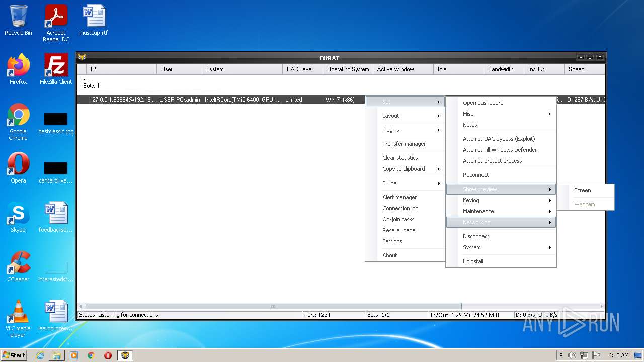Expand the Bot submenu
The image size is (644, 362).
(x=405, y=102)
